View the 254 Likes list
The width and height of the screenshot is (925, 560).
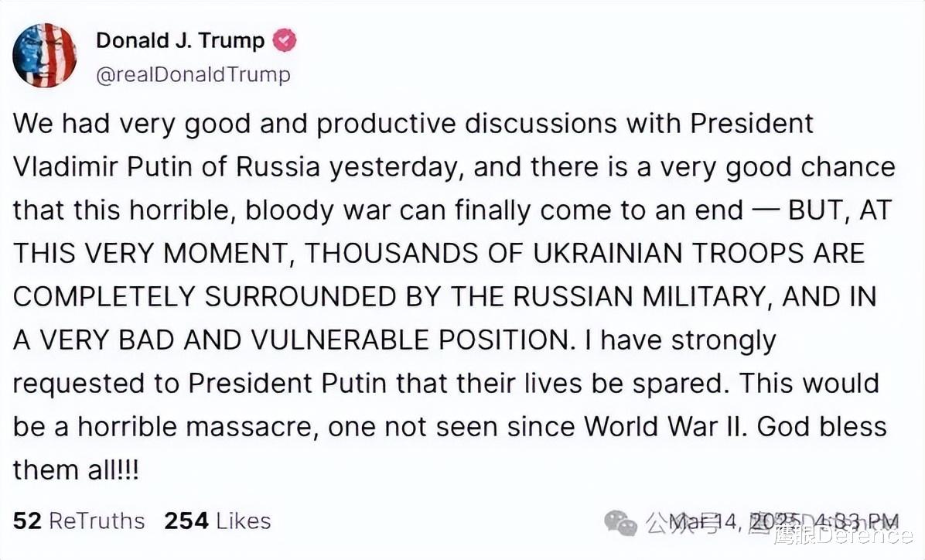pos(217,521)
